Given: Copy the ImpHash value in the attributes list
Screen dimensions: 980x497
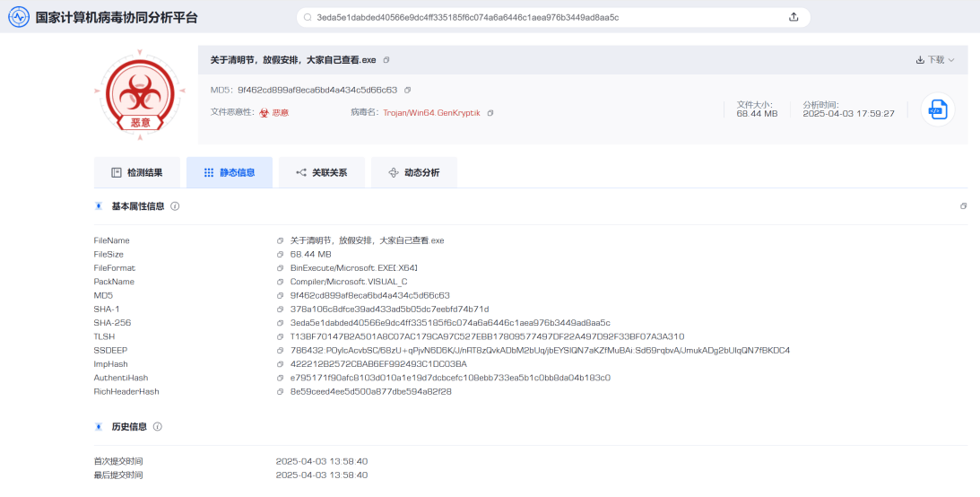Looking at the screenshot, I should tap(281, 364).
